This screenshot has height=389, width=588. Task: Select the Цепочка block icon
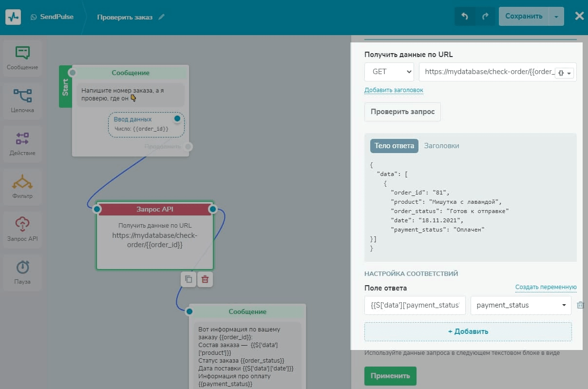point(22,100)
